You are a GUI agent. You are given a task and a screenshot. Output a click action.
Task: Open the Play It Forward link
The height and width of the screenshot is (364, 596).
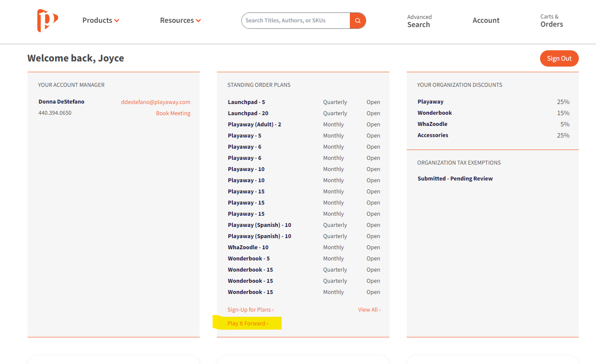coord(248,323)
